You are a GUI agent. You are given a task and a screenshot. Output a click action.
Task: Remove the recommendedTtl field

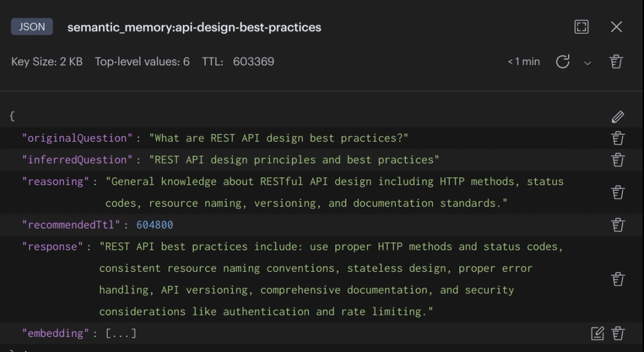pos(618,225)
